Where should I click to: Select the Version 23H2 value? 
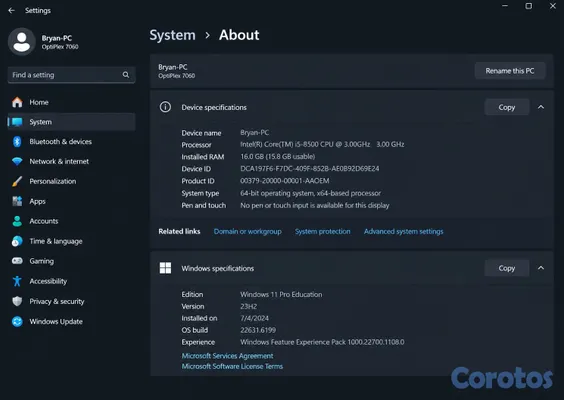tap(248, 306)
